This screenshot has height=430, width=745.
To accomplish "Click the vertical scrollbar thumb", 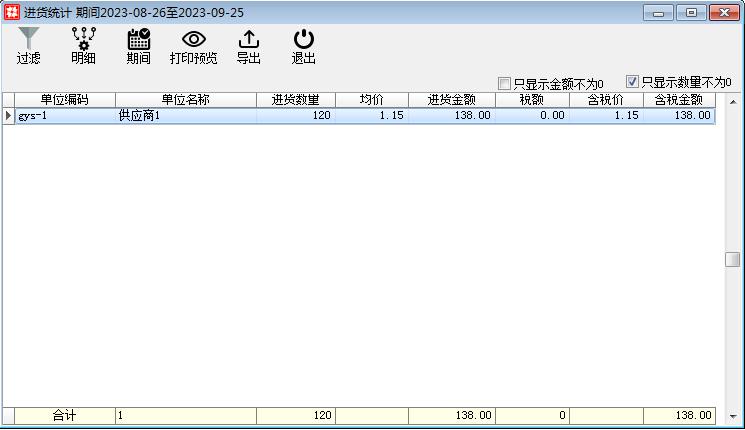I will click(x=733, y=259).
